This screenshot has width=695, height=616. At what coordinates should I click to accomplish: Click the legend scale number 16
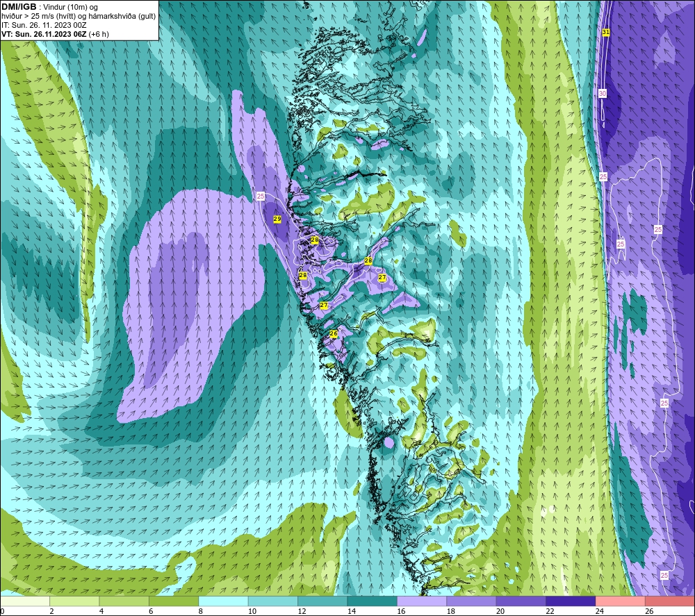point(401,611)
